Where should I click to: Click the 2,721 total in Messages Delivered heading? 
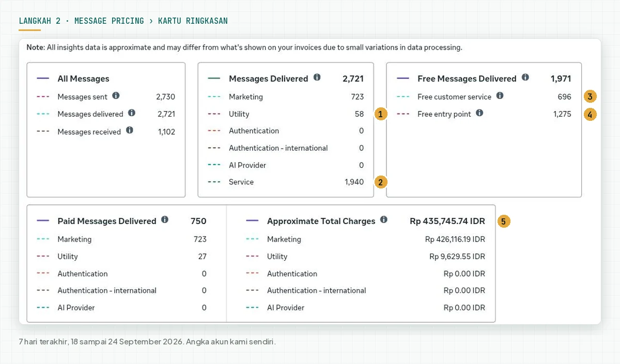pos(353,78)
